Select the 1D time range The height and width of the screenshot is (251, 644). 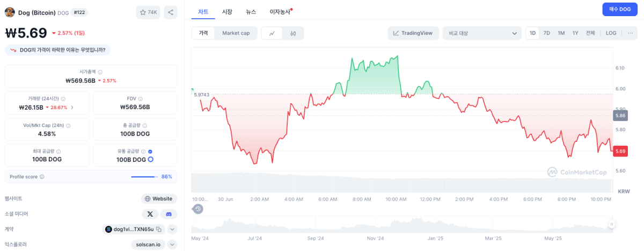pos(533,33)
